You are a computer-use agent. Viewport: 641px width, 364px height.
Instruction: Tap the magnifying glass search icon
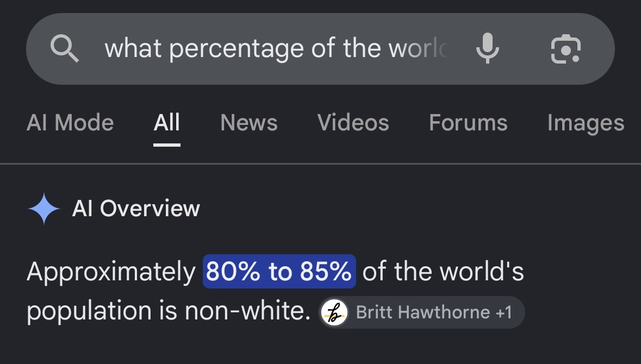point(65,48)
